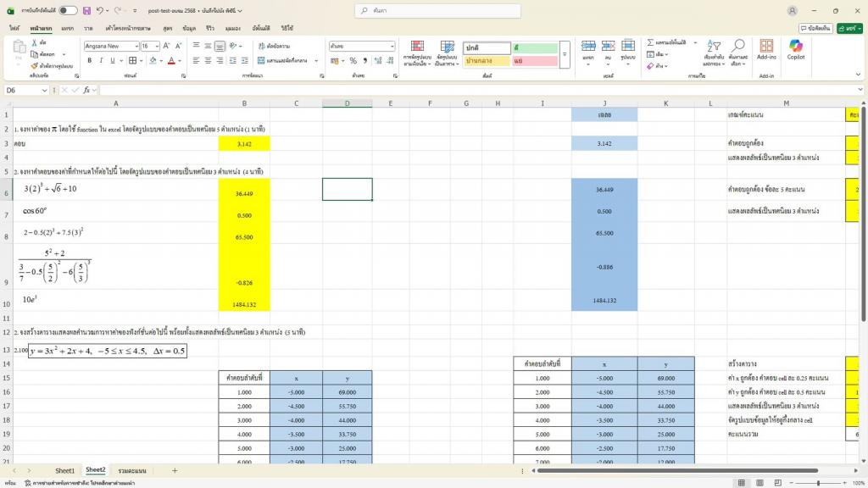Click the Undo arrow icon
This screenshot has height=488, width=868.
click(99, 10)
